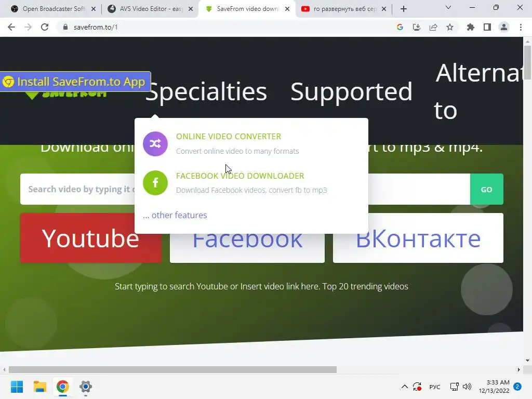Click Install SaveFrom.to App banner
The image size is (532, 399).
75,82
